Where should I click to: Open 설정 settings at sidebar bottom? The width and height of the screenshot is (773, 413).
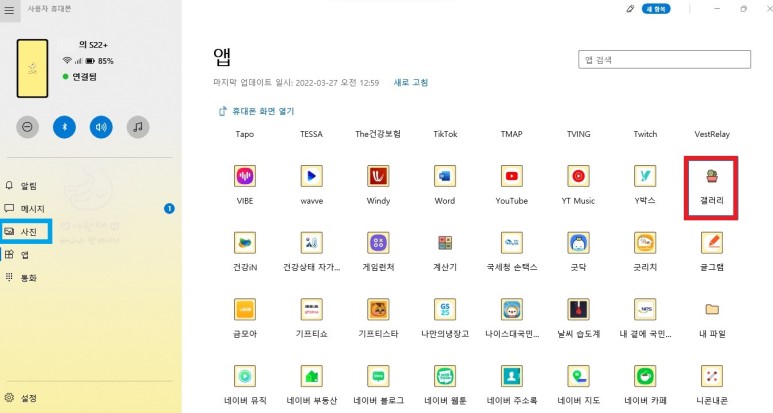21,398
